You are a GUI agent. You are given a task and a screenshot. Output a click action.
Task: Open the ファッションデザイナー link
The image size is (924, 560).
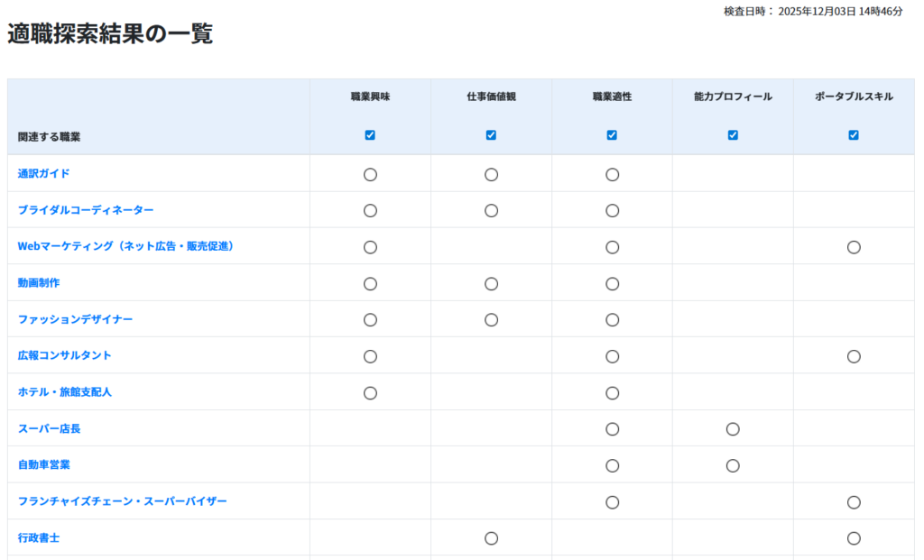click(x=76, y=319)
